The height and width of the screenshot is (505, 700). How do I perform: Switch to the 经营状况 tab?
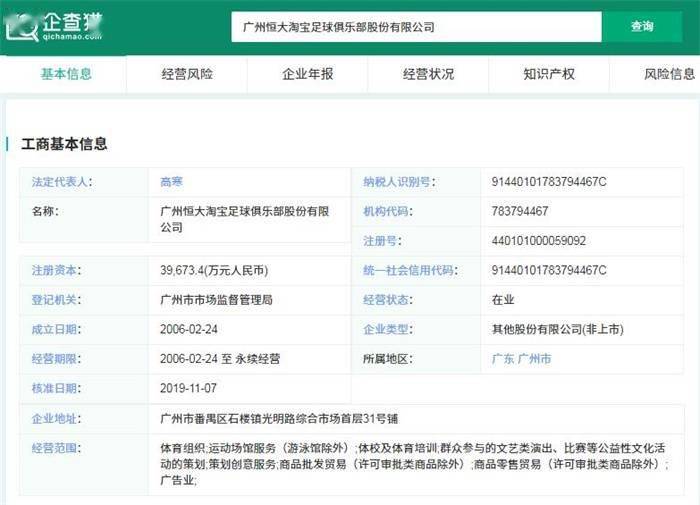[x=429, y=74]
